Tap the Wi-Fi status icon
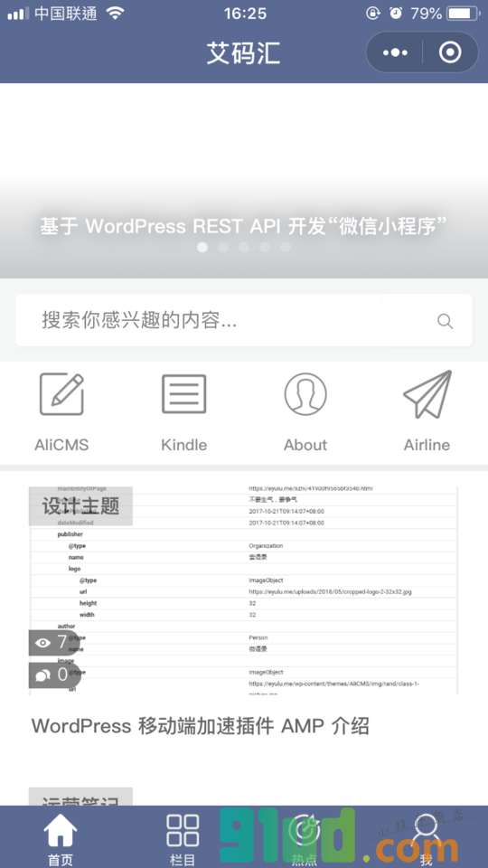 click(115, 14)
